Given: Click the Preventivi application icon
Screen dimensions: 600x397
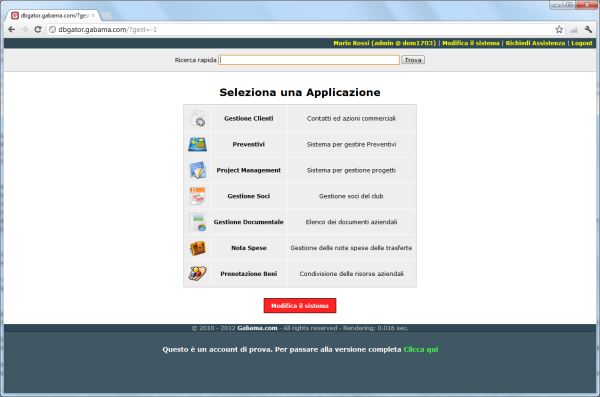Looking at the screenshot, I should pyautogui.click(x=197, y=144).
